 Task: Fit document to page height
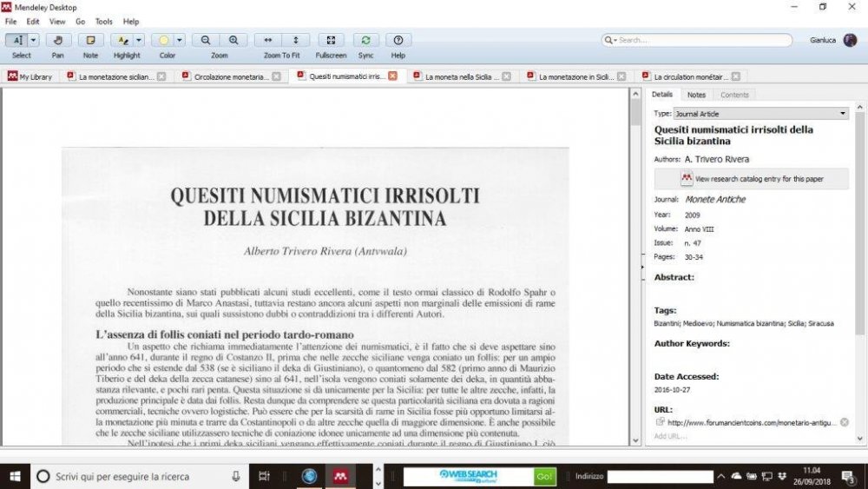tap(296, 40)
